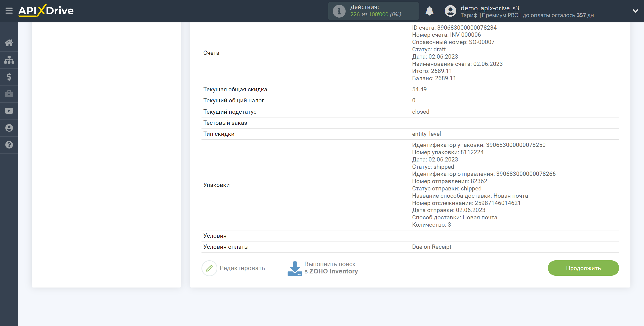Open the YouTube video tutorials icon
This screenshot has width=644, height=326.
coord(9,111)
